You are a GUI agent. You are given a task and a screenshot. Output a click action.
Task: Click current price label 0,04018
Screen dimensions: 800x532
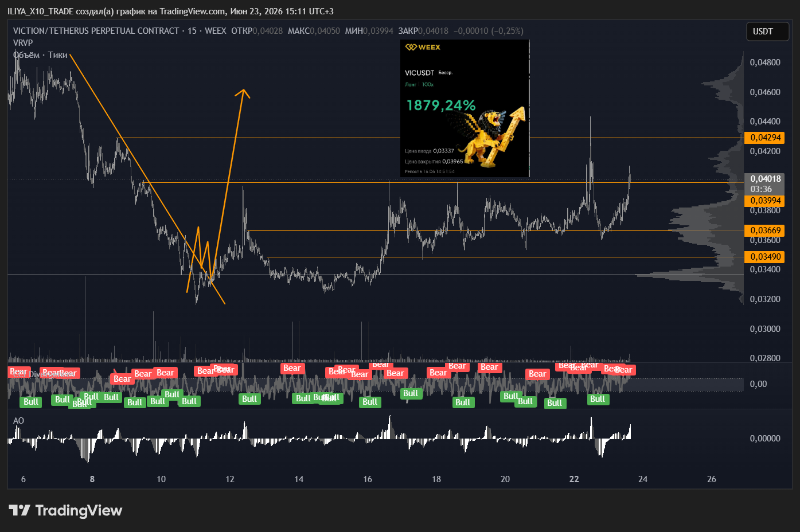coord(765,179)
